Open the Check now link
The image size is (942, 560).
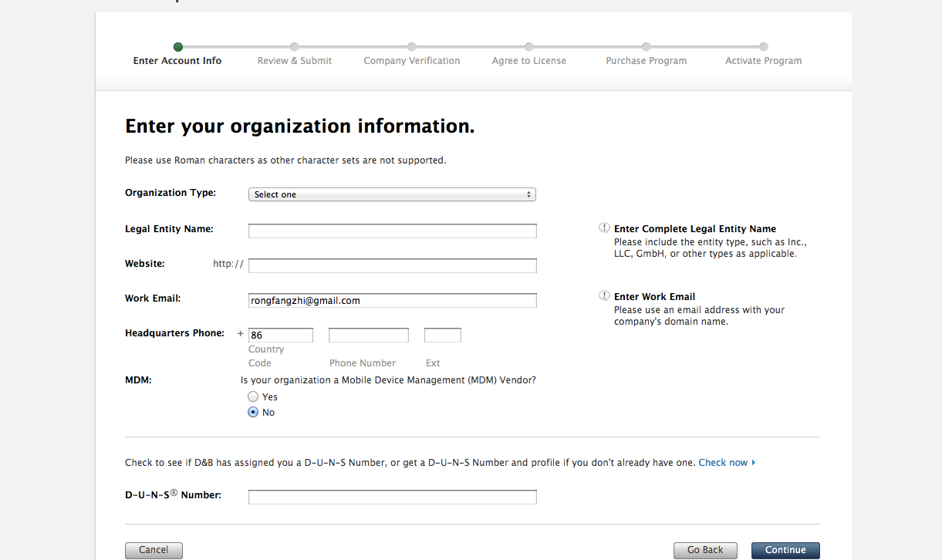click(x=726, y=463)
